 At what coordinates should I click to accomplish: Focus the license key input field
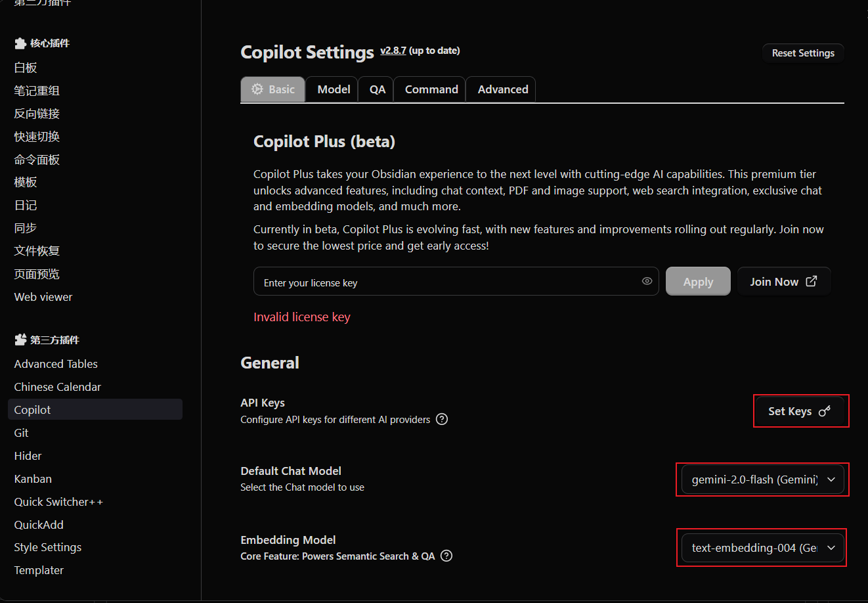click(x=456, y=281)
